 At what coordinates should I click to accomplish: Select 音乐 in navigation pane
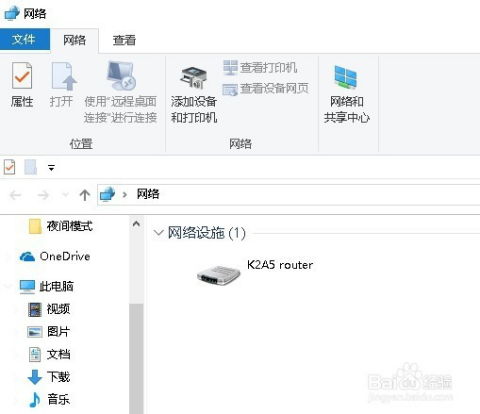coord(49,399)
